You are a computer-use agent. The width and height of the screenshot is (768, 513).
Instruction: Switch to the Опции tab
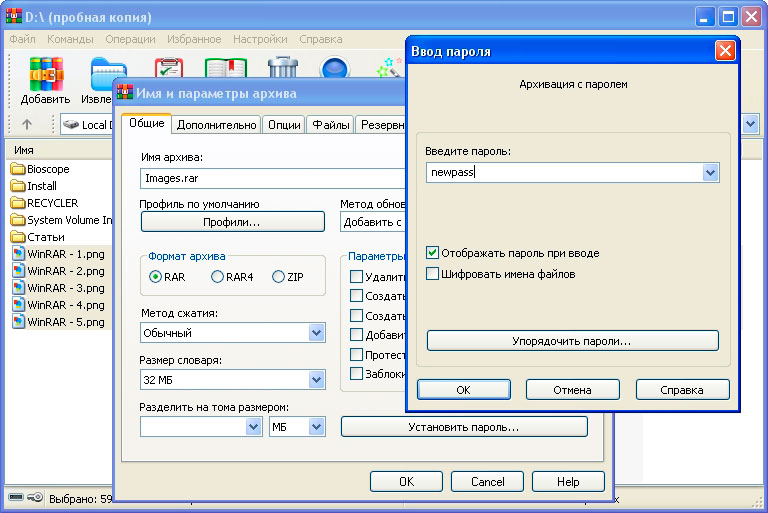point(284,125)
